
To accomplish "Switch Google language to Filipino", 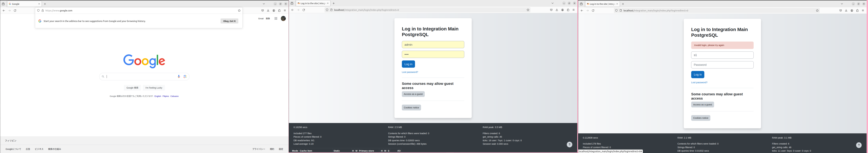I will click(166, 96).
